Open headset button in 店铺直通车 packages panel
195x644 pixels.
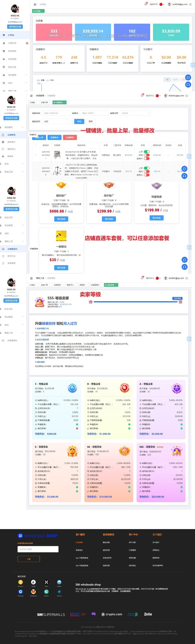coord(184,267)
